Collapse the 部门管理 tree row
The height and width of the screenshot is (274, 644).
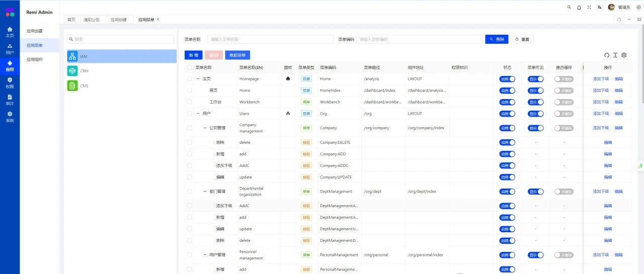[205, 192]
